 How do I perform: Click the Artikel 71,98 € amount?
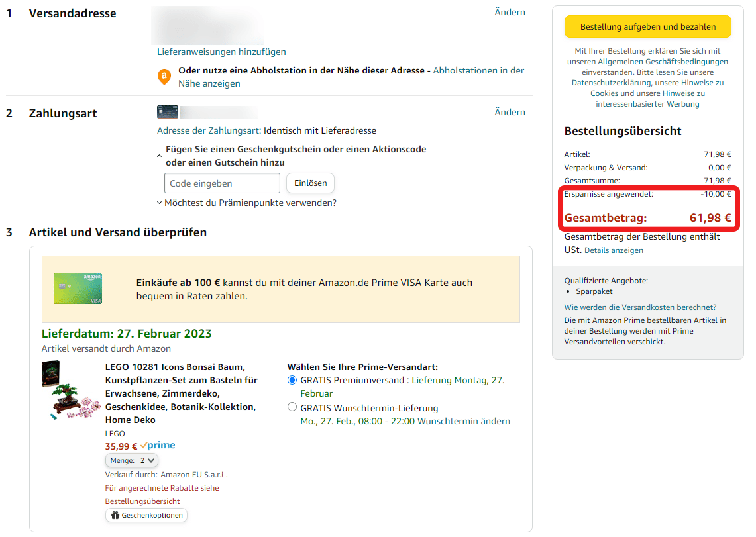[717, 154]
